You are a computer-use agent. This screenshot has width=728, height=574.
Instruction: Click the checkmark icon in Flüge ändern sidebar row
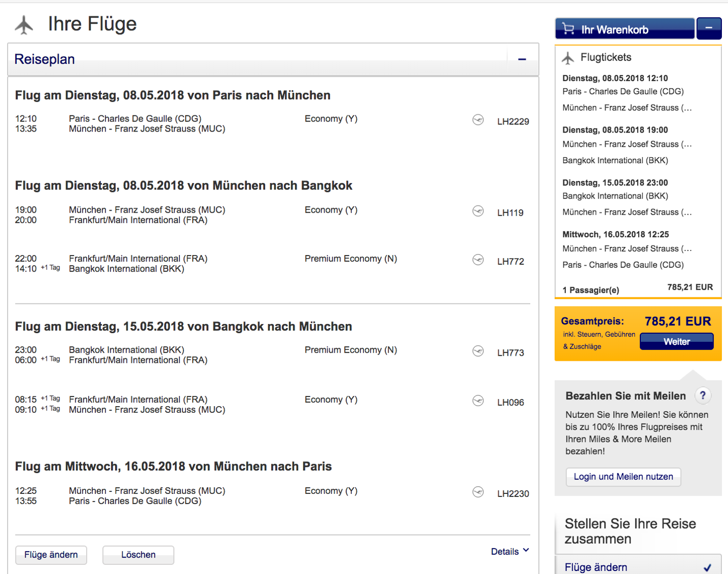click(x=708, y=567)
